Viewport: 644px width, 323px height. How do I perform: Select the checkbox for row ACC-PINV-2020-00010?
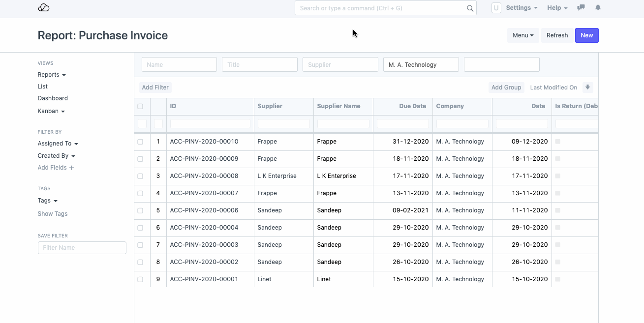tap(140, 142)
